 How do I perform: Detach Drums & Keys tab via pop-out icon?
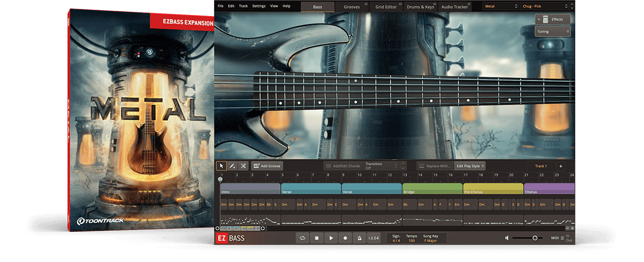435,4
